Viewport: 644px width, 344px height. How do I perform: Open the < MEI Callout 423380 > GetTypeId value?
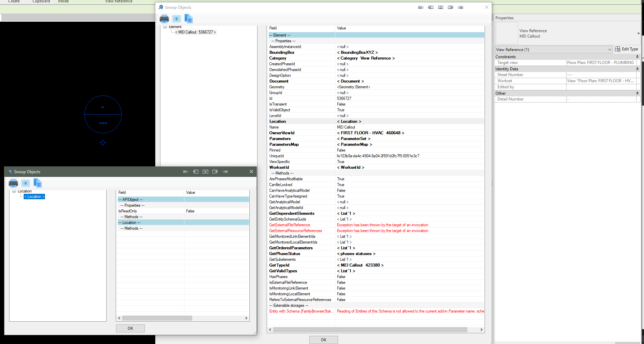click(x=360, y=265)
